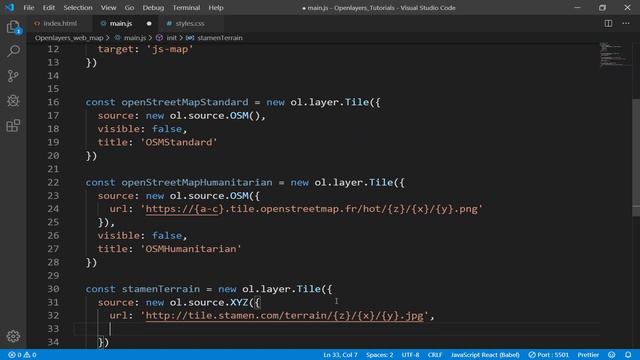
Task: Open the Source Control view icon
Action: (13, 76)
